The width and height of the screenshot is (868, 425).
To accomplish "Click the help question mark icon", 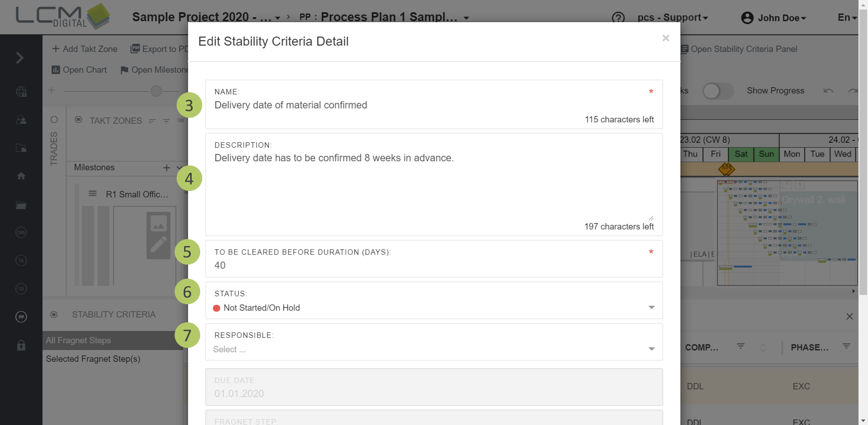I will 618,18.
